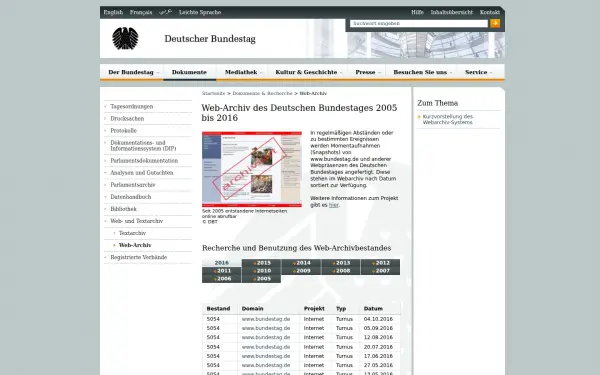Open the Leichte Sprache version
The image size is (600, 375).
200,12
